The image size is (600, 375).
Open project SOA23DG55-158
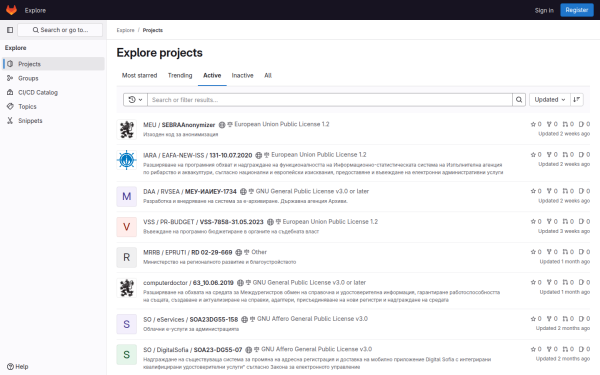[214, 319]
